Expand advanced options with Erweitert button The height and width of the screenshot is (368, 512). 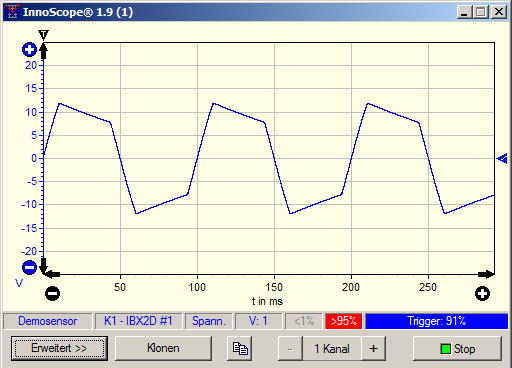[x=59, y=348]
